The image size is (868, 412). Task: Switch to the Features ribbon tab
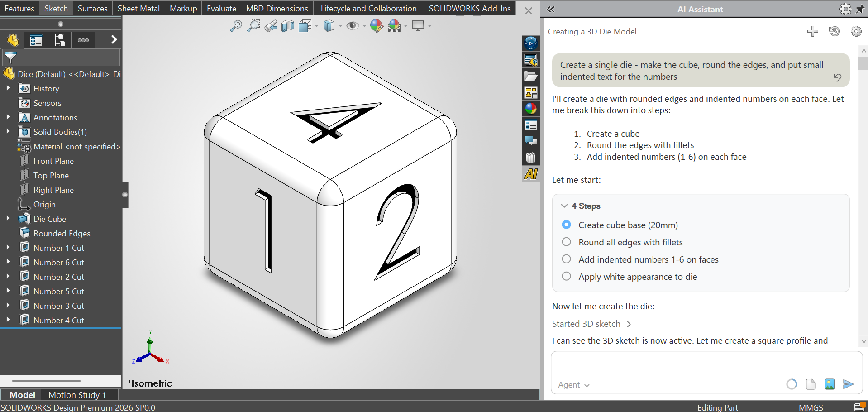tap(19, 8)
